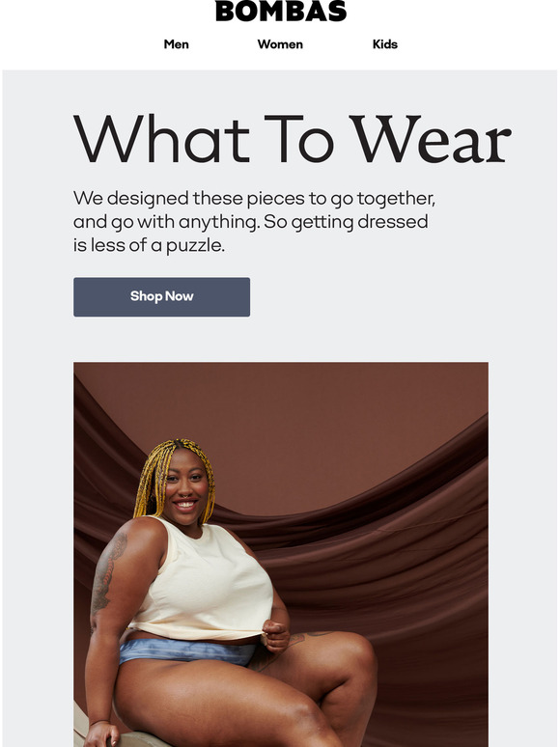This screenshot has height=747, width=560.
Task: Click the blue underwear in the photo
Action: tap(186, 651)
